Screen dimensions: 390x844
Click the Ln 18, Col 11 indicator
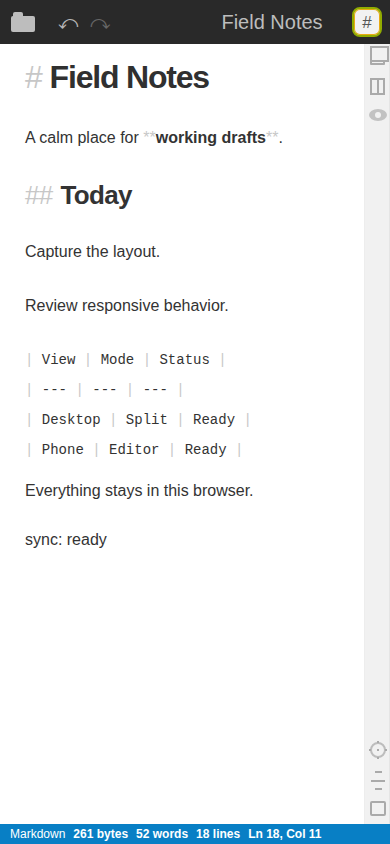(285, 834)
